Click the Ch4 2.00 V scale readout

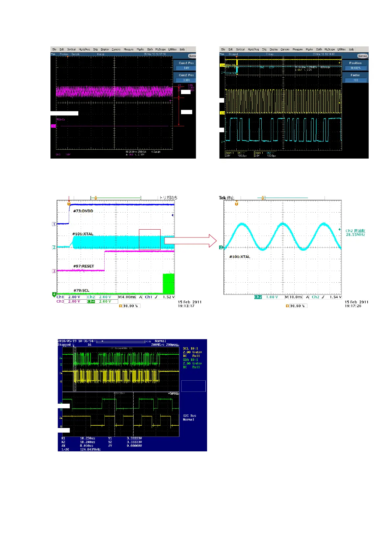(102, 301)
